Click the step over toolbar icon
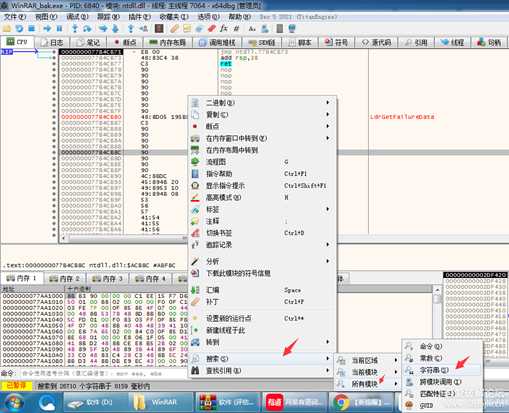Viewport: 509px width, 413px height. pyautogui.click(x=87, y=29)
